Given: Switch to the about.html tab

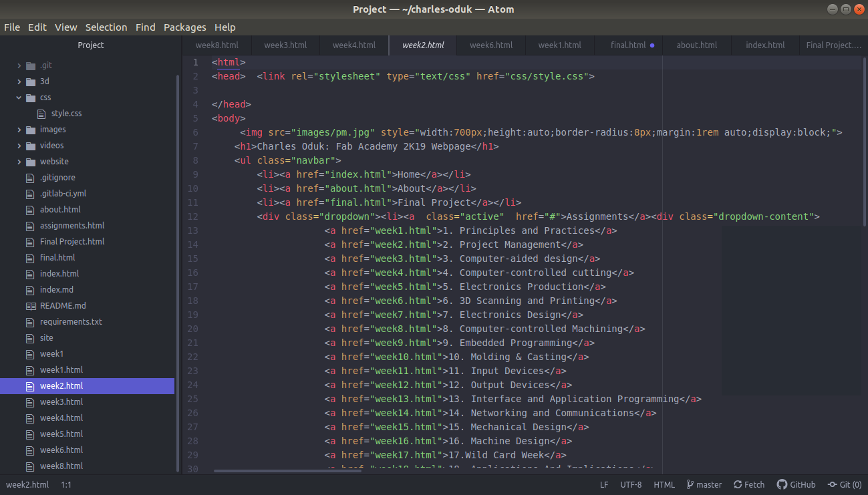Looking at the screenshot, I should [697, 45].
